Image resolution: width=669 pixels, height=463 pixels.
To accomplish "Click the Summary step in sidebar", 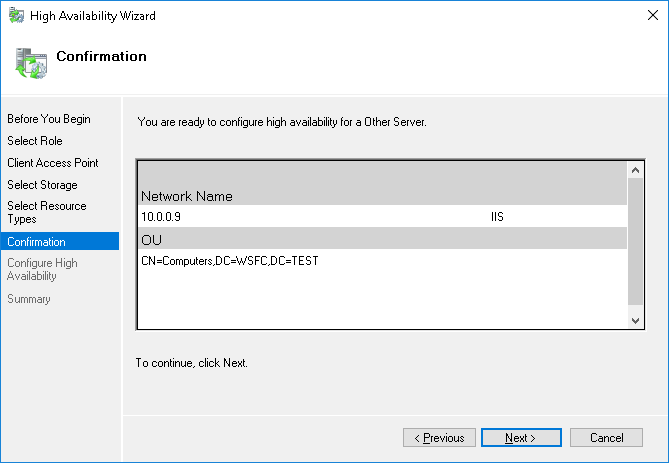I will click(29, 299).
